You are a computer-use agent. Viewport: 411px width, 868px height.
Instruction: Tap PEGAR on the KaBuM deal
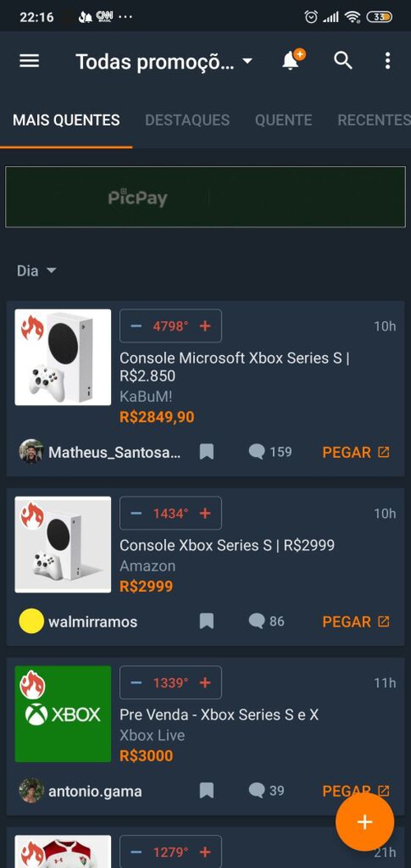356,452
